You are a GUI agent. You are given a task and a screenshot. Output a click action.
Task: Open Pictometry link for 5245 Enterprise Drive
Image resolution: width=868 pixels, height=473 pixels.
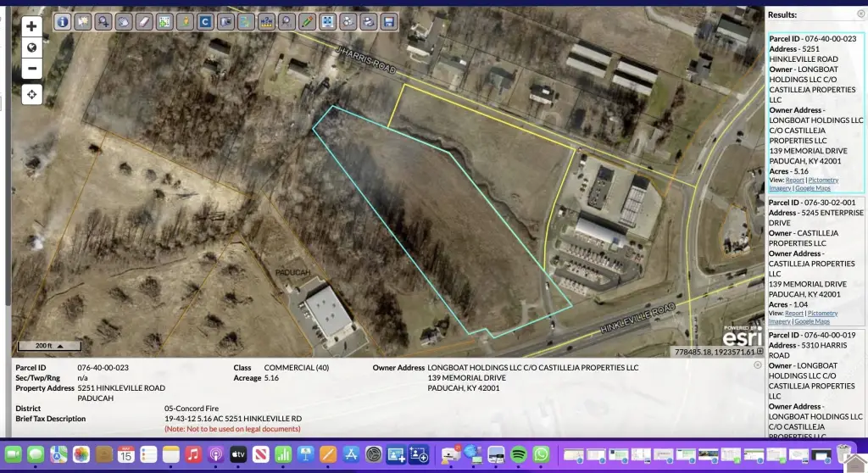822,314
